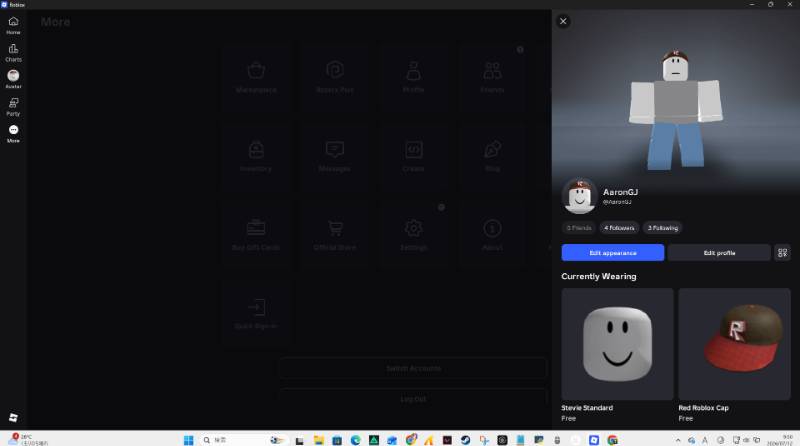Open Charts in the left sidebar
This screenshot has width=800, height=446.
click(x=13, y=53)
